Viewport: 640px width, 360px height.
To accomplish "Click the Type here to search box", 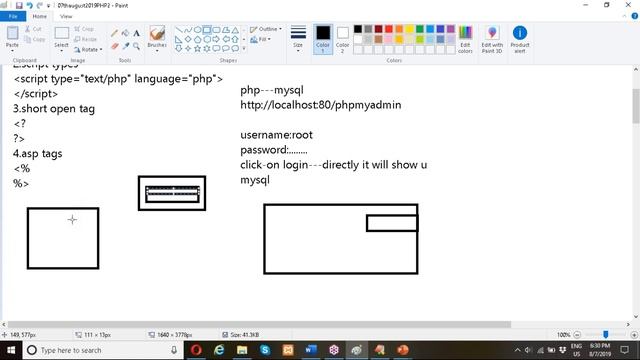I will [x=102, y=350].
